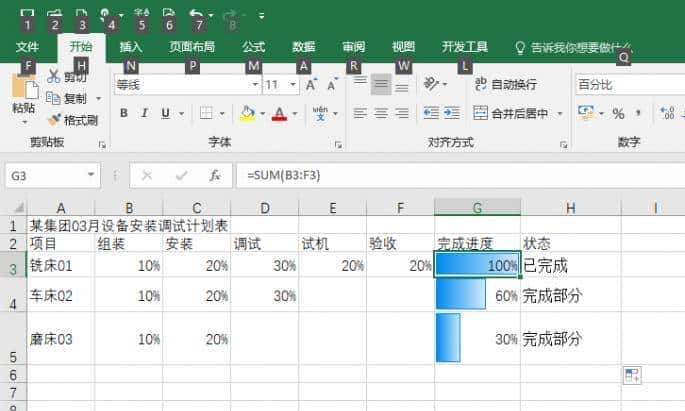This screenshot has width=685, height=411.
Task: Switch to the 审阅 Review tab
Action: pyautogui.click(x=353, y=47)
